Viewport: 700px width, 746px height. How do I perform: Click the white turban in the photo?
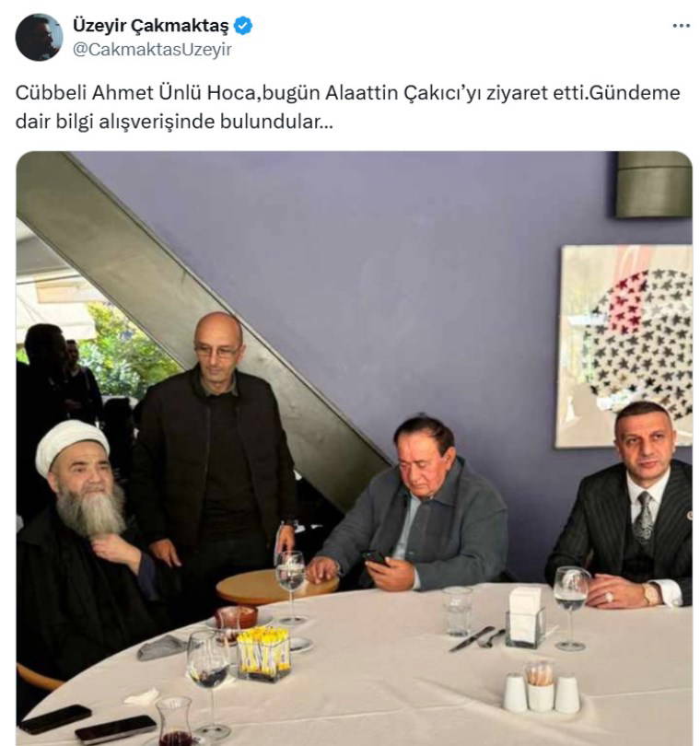(72, 447)
